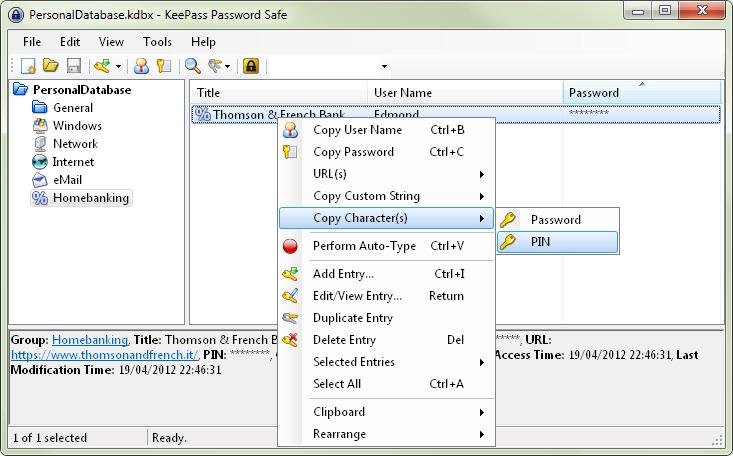The width and height of the screenshot is (733, 456).
Task: Click the Copy User Name toolbar icon
Action: (141, 66)
